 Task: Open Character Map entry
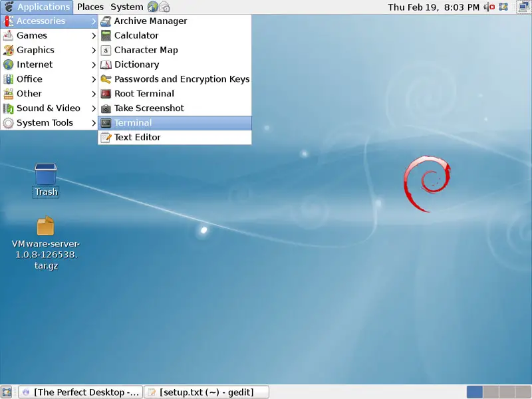(175, 51)
